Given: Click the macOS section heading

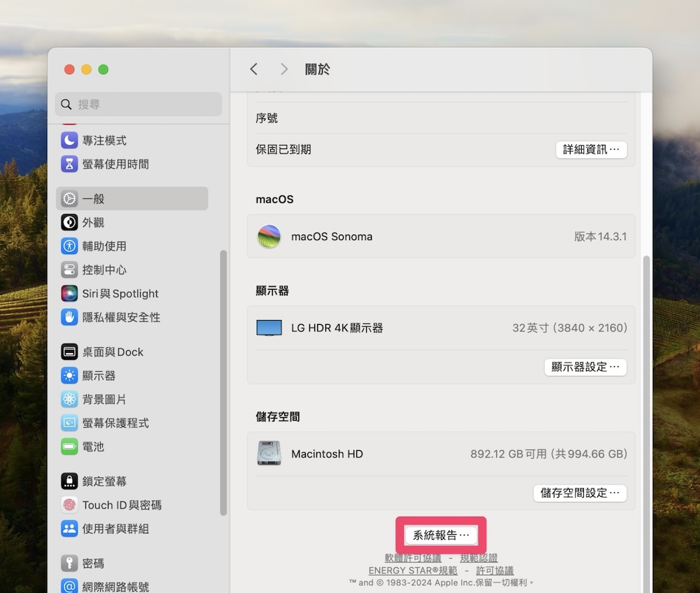Looking at the screenshot, I should (274, 199).
